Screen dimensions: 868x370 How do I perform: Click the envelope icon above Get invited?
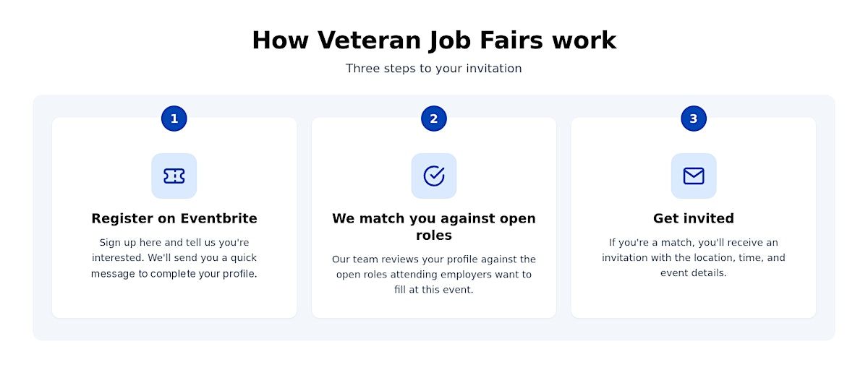[x=694, y=176]
